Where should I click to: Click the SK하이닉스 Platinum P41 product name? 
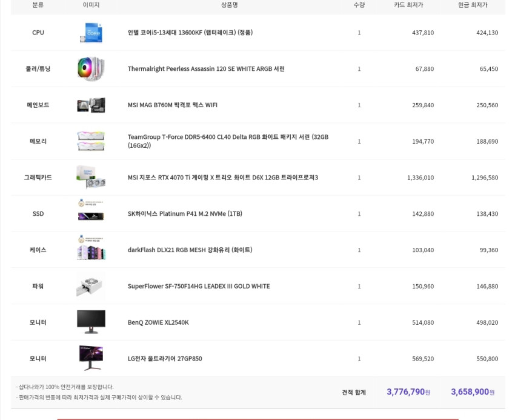(x=185, y=213)
